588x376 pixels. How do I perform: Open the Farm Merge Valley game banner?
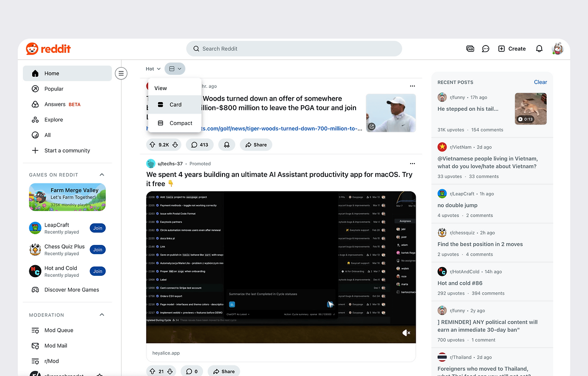[x=68, y=197]
